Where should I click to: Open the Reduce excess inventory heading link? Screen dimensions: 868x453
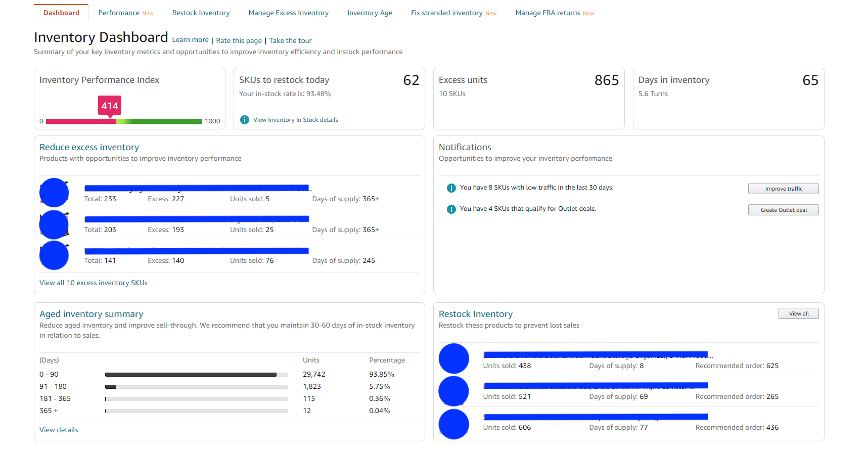(89, 147)
